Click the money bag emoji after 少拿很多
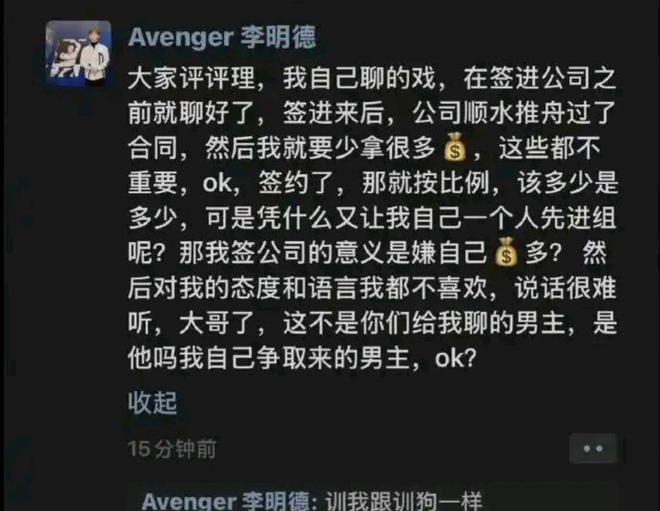 pos(455,148)
